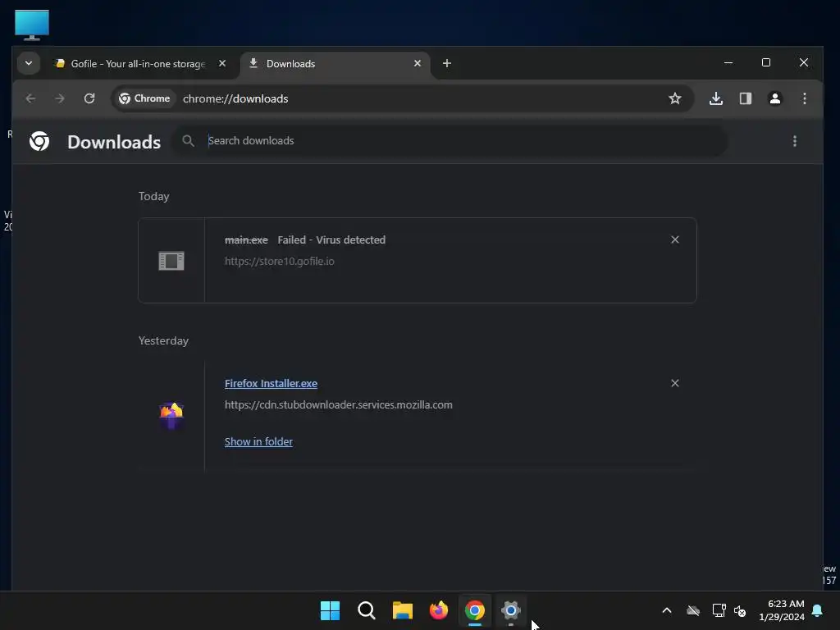Viewport: 840px width, 630px height.
Task: Open the profile avatar menu
Action: coord(775,98)
